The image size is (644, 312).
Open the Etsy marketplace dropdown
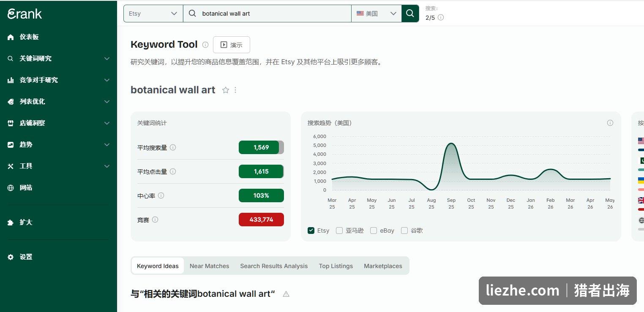click(153, 14)
